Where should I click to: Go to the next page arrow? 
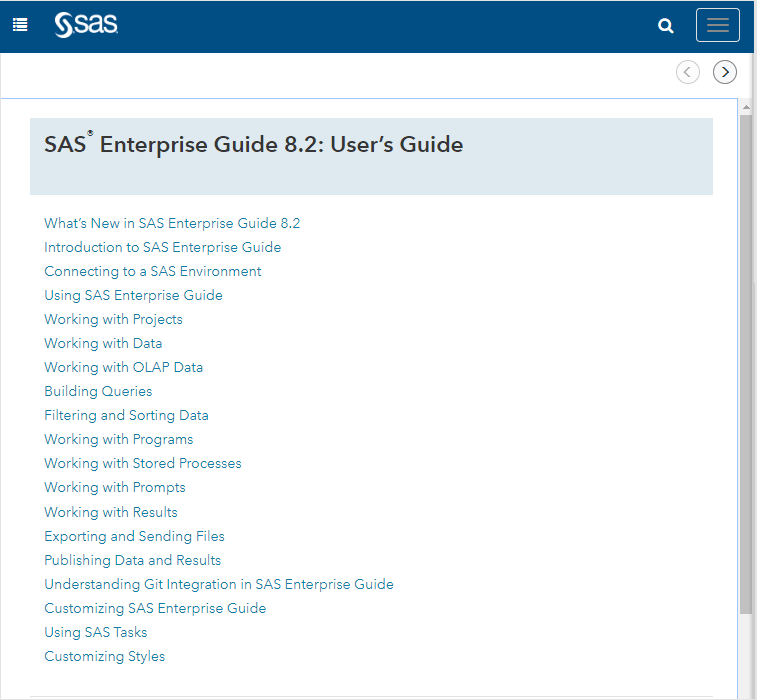click(x=725, y=72)
